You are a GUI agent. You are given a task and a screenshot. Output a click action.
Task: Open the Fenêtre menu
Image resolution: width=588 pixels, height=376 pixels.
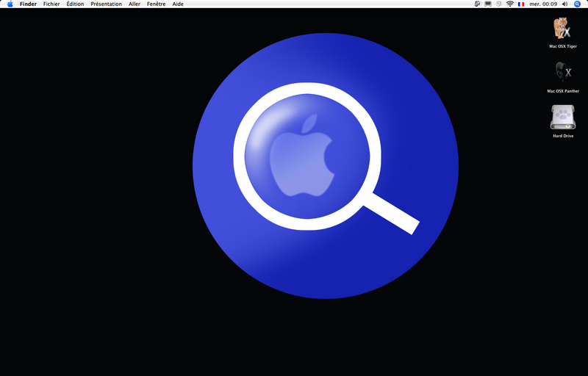point(156,4)
